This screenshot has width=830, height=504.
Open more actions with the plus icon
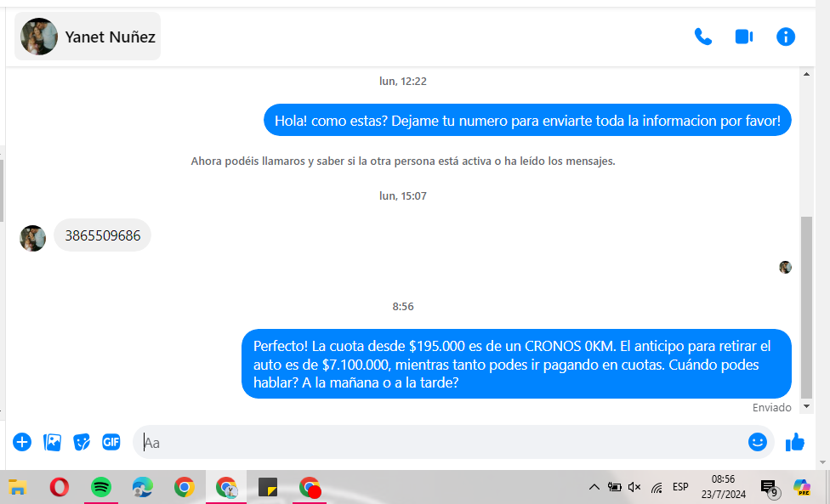(22, 442)
